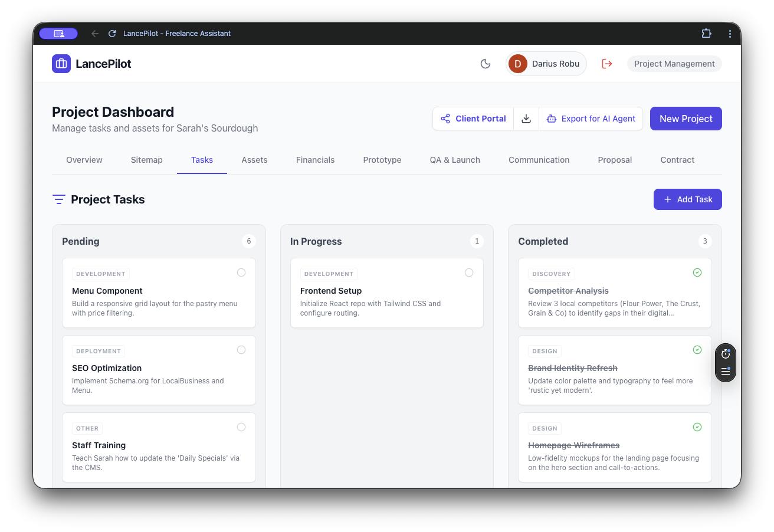Open the Communication tab
This screenshot has height=532, width=774.
(539, 160)
